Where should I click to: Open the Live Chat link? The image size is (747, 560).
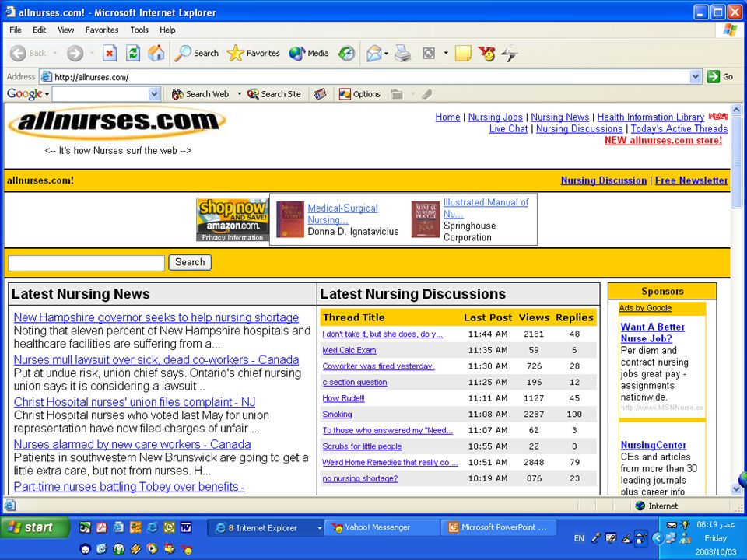pos(508,129)
